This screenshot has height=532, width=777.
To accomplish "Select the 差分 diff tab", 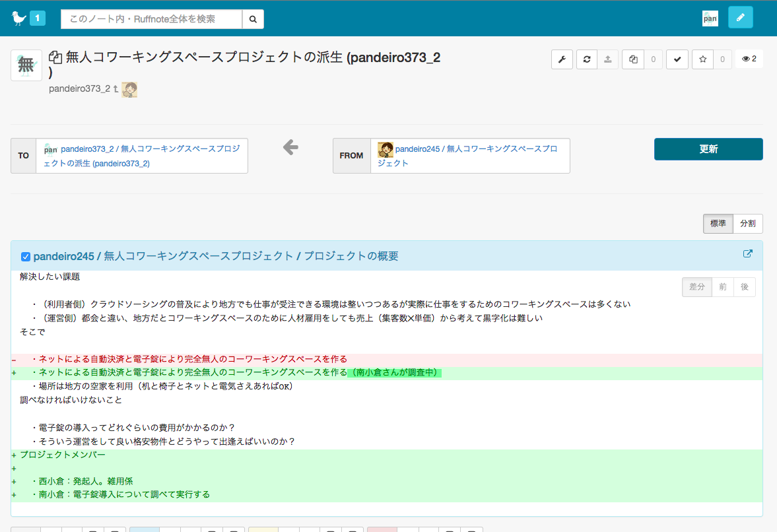I will click(x=697, y=287).
